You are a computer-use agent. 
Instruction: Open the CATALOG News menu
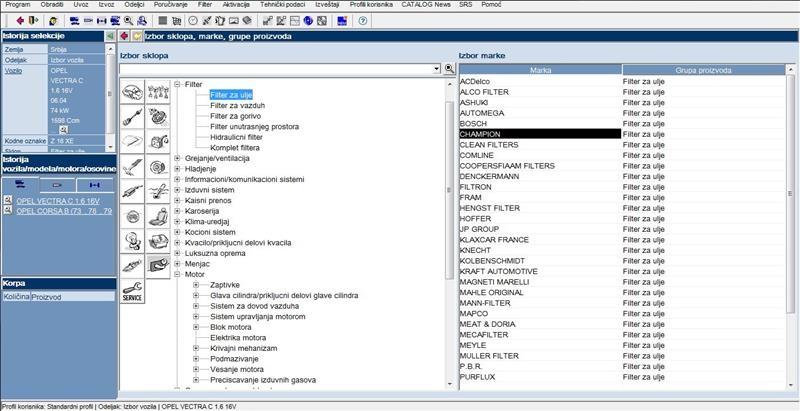tap(426, 5)
